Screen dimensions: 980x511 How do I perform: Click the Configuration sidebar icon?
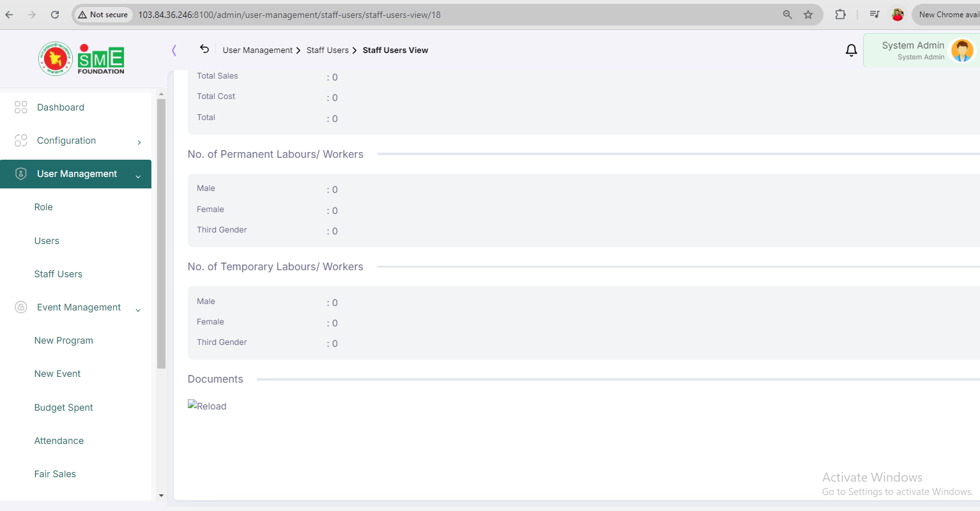coord(21,141)
